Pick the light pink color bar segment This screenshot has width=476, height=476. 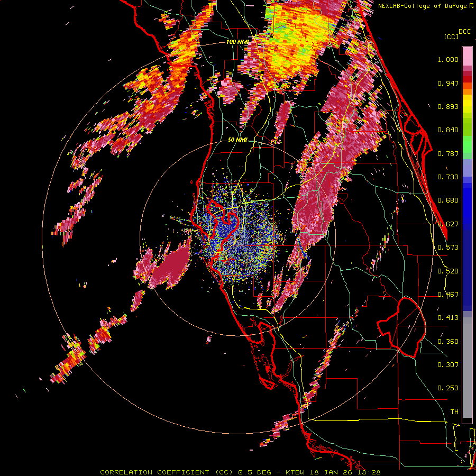[x=467, y=57]
